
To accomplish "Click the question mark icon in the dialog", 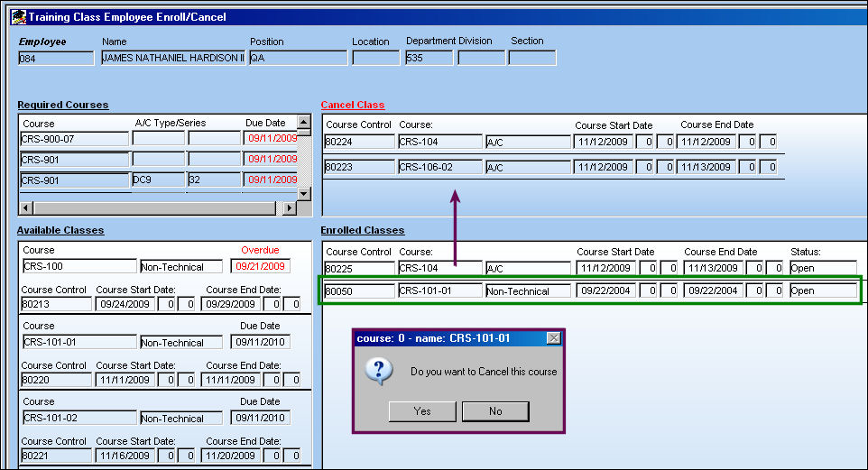I will click(379, 371).
